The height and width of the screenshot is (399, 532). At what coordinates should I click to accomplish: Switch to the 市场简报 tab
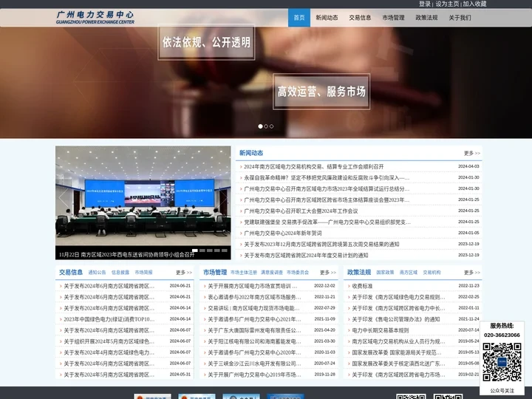point(143,273)
